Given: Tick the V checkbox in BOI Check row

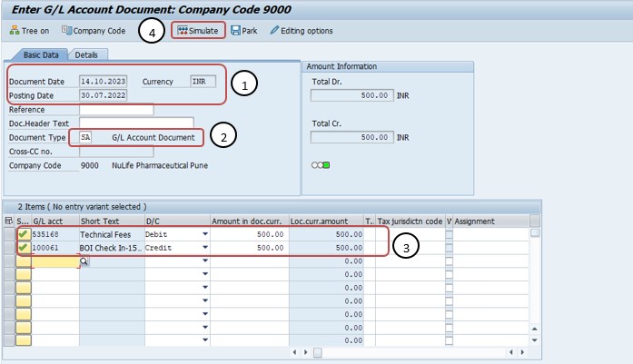Looking at the screenshot, I should pos(449,248).
